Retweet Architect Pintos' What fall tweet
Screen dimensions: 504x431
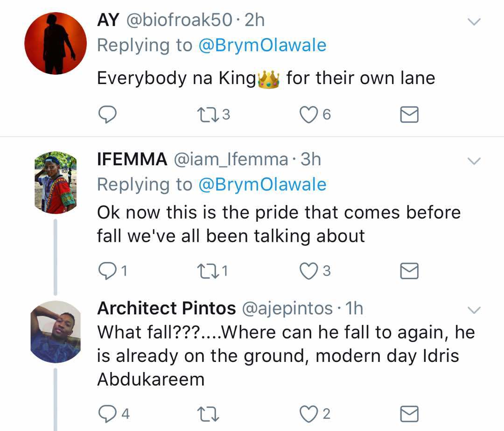[207, 414]
